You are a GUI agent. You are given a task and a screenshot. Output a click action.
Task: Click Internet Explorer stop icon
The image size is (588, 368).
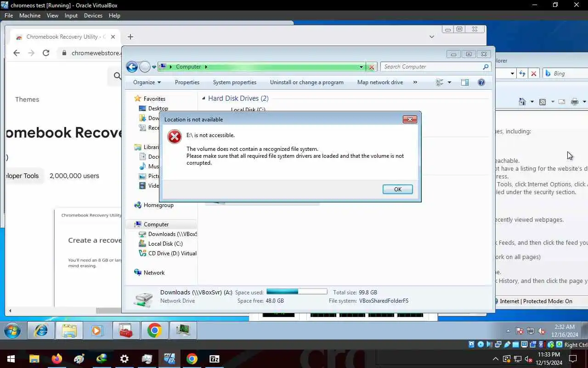click(534, 74)
